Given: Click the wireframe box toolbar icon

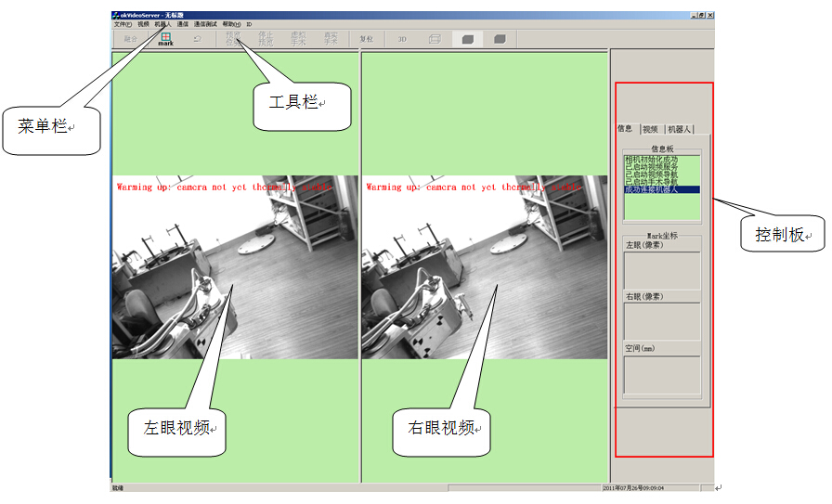Looking at the screenshot, I should (x=435, y=39).
